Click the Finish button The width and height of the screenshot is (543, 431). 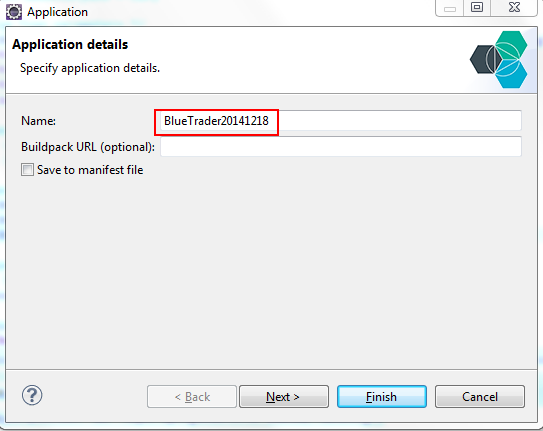pyautogui.click(x=382, y=397)
